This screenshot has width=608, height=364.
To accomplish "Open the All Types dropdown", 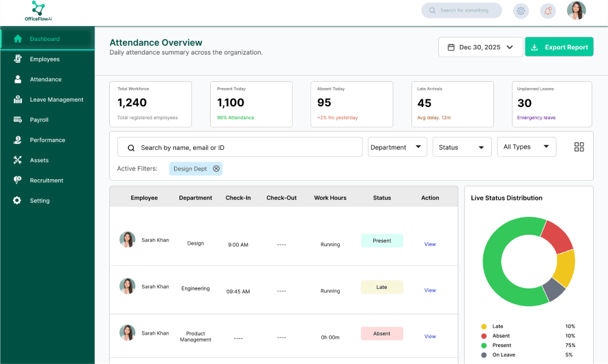I will click(x=527, y=147).
